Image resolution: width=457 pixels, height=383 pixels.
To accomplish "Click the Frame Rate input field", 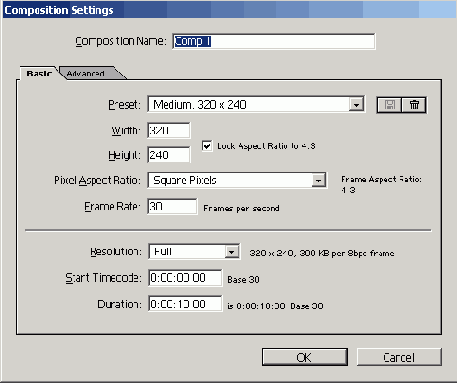I will (172, 206).
